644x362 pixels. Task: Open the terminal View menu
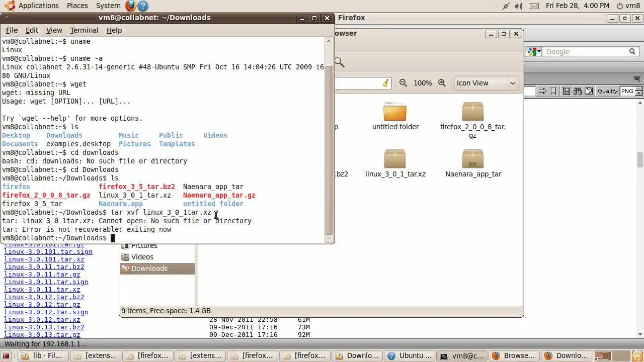point(54,30)
